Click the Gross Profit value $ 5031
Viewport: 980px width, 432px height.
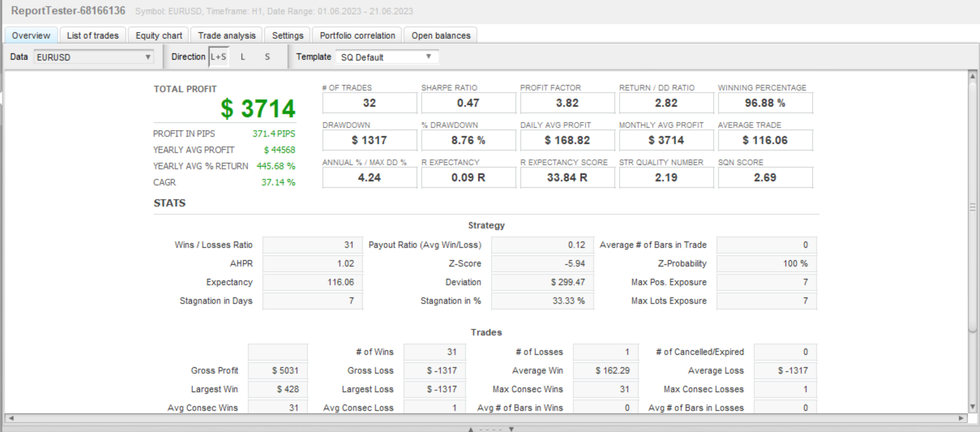pyautogui.click(x=278, y=371)
